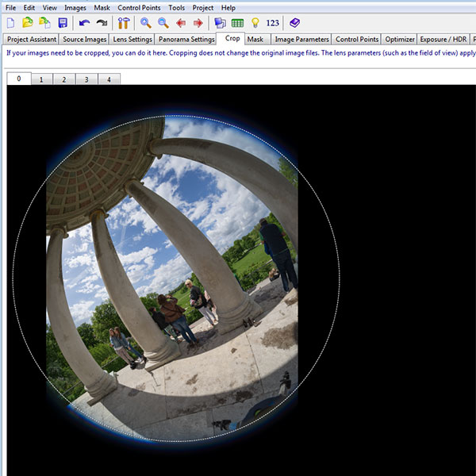476x476 pixels.
Task: Save project with the floppy disk icon
Action: [63, 23]
